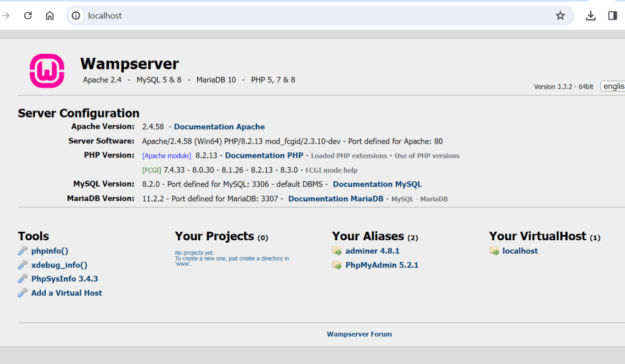Click the browser home icon
625x364 pixels.
[x=49, y=15]
